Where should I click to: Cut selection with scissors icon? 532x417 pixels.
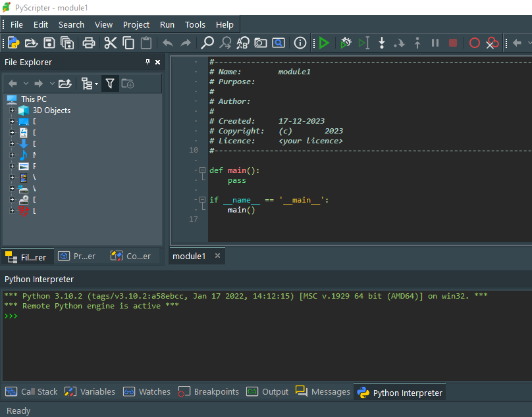[x=111, y=43]
